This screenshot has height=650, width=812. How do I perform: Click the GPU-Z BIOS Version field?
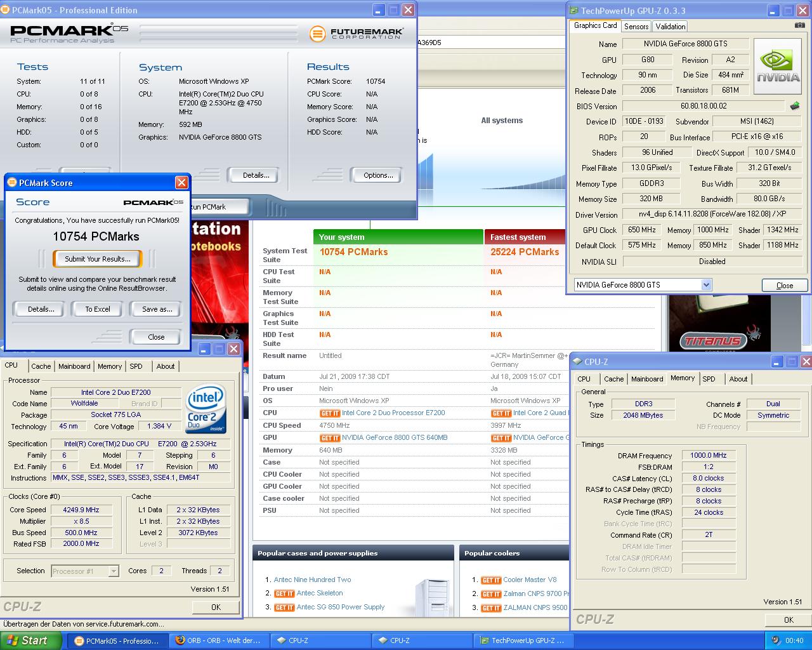[x=704, y=106]
